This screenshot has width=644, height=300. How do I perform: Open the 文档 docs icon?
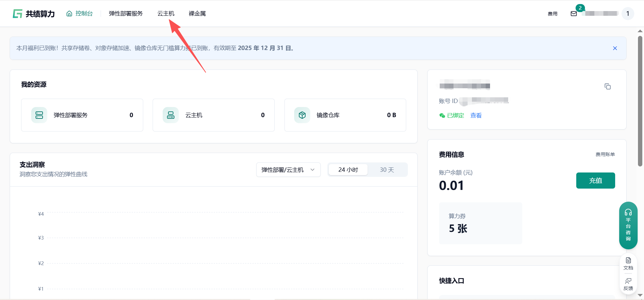tap(628, 263)
